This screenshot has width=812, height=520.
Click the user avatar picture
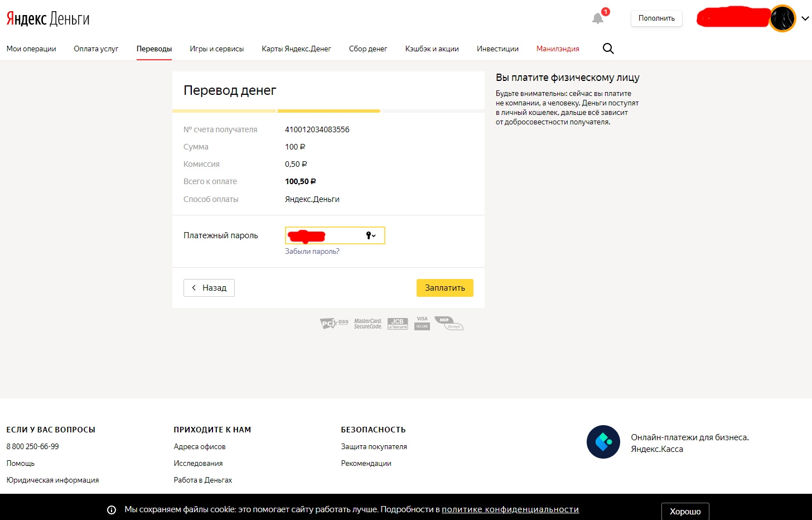point(782,18)
